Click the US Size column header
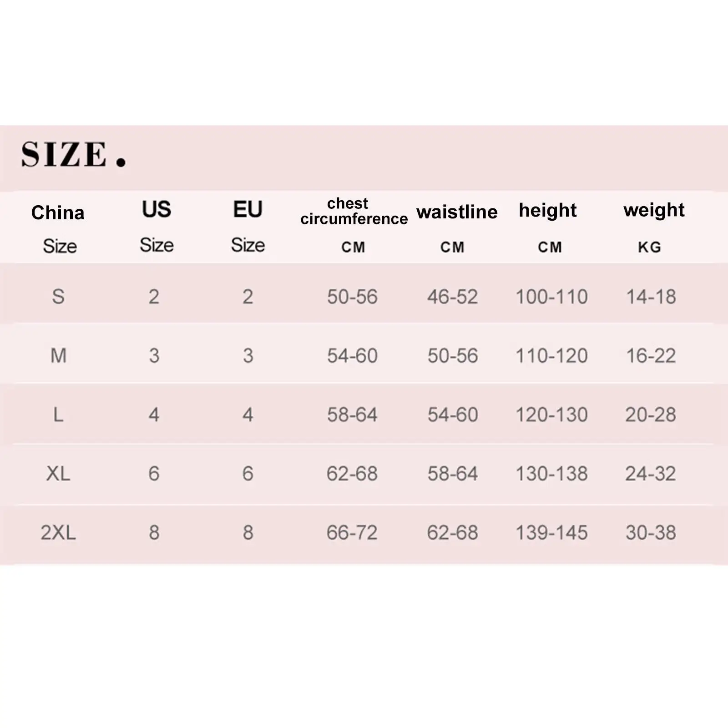This screenshot has height=728, width=728. [x=157, y=227]
